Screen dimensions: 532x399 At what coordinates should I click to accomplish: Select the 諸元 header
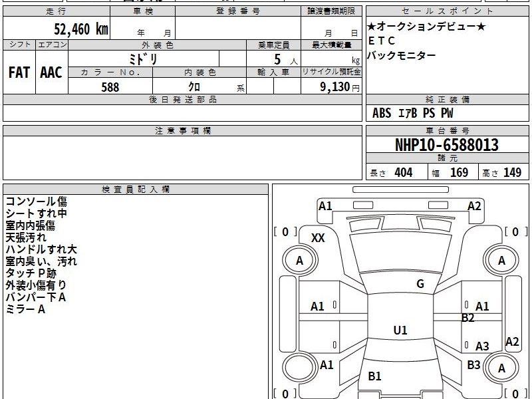(447, 158)
